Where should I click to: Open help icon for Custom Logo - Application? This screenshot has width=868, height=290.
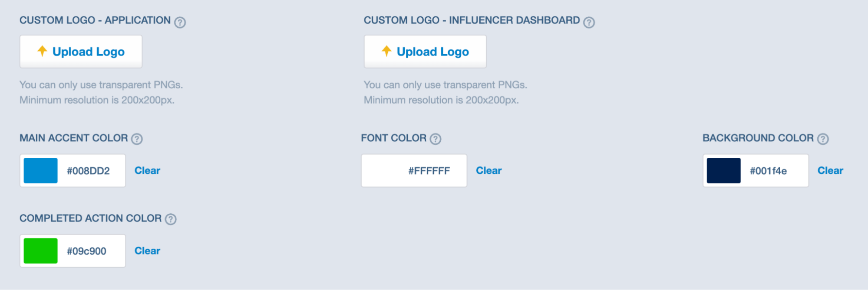point(180,22)
